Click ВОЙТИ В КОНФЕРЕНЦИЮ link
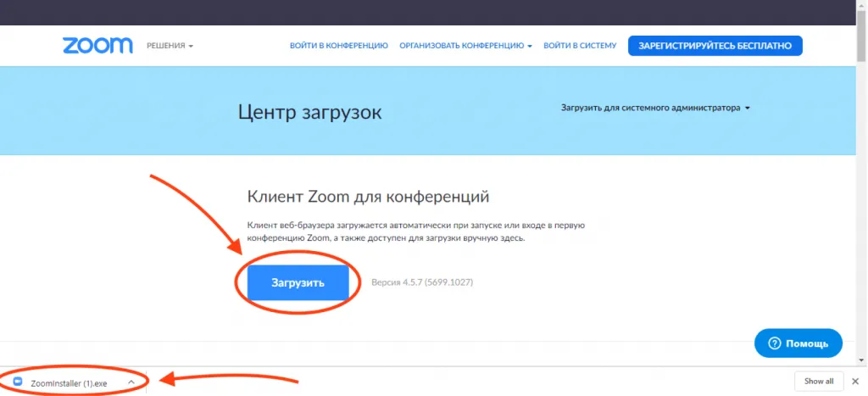Image resolution: width=868 pixels, height=396 pixels. tap(339, 46)
